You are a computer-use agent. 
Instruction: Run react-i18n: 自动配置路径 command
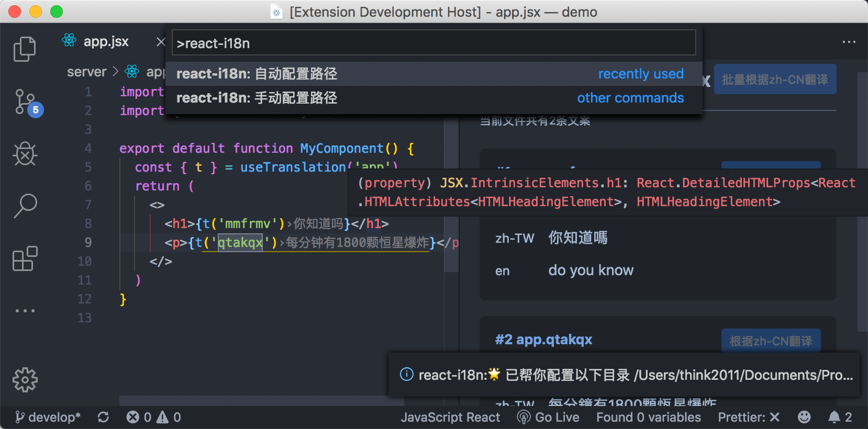tap(433, 74)
